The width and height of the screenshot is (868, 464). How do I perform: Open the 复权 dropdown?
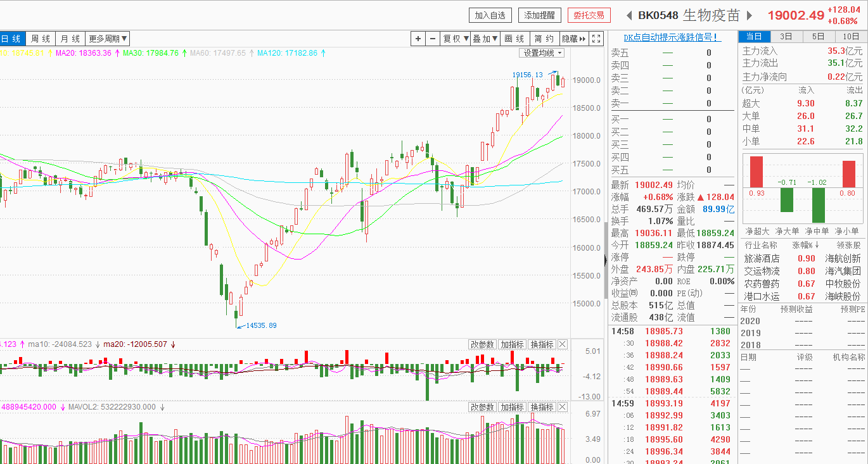click(x=456, y=39)
